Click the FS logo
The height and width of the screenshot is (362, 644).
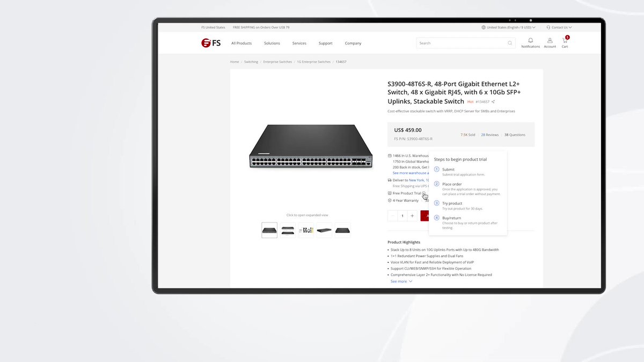point(211,43)
